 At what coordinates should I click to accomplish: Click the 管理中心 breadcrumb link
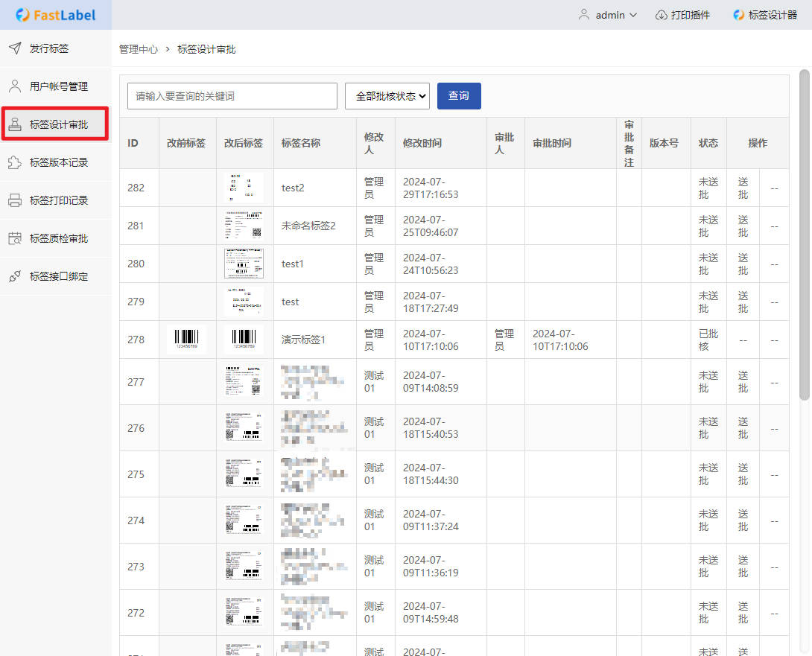(x=139, y=49)
